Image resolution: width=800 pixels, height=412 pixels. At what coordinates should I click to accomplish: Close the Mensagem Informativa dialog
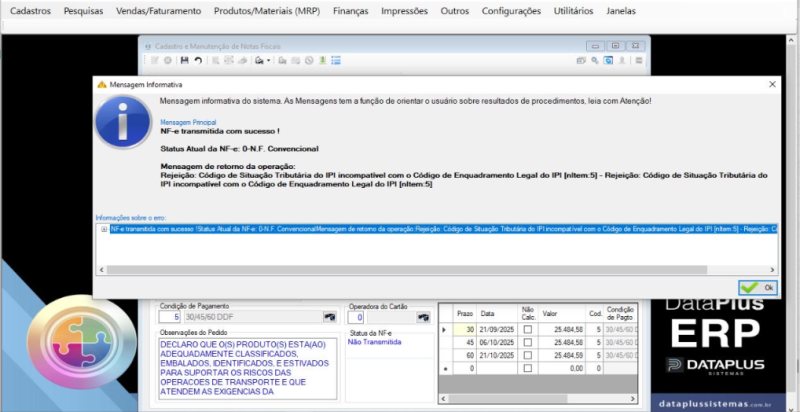772,85
